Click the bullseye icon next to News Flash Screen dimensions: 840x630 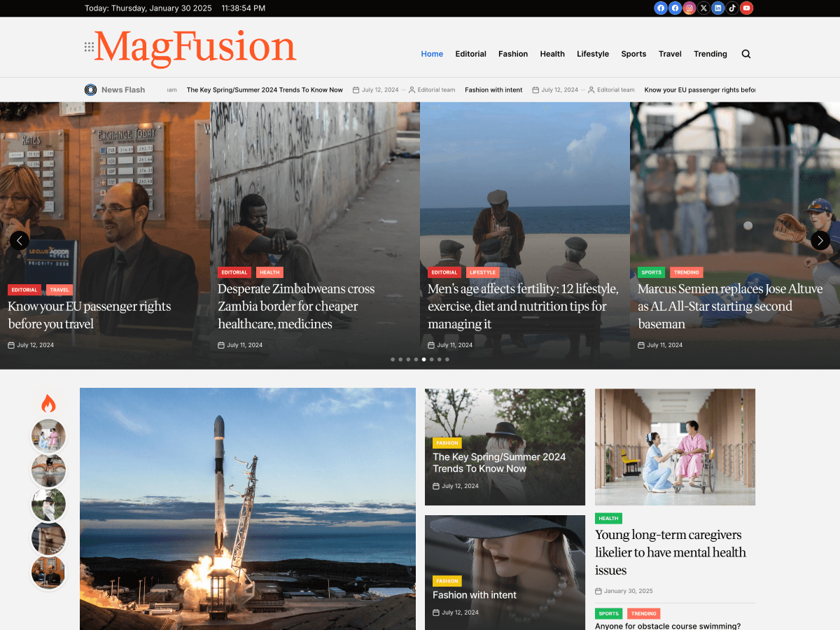pyautogui.click(x=90, y=90)
